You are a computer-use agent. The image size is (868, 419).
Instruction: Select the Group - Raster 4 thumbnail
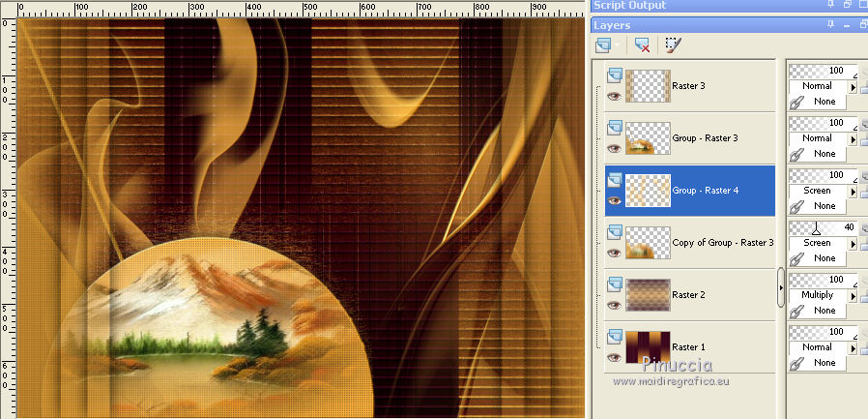click(x=648, y=190)
